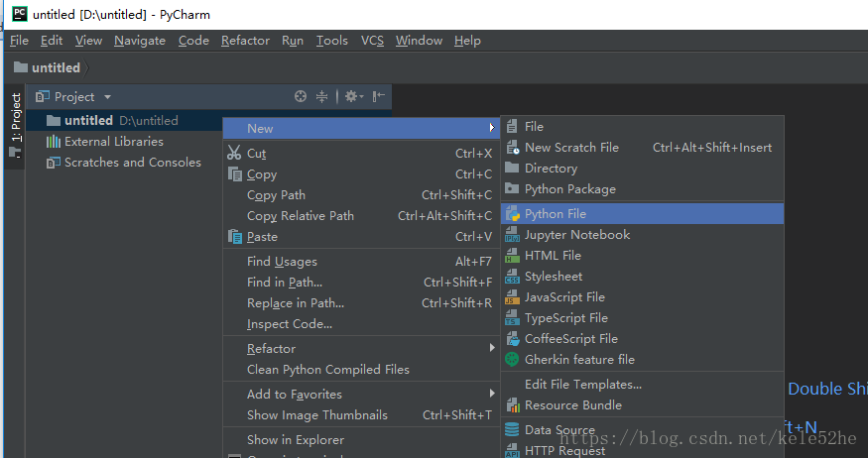
Task: Hide the Project panel with the hide icon
Action: click(x=379, y=97)
